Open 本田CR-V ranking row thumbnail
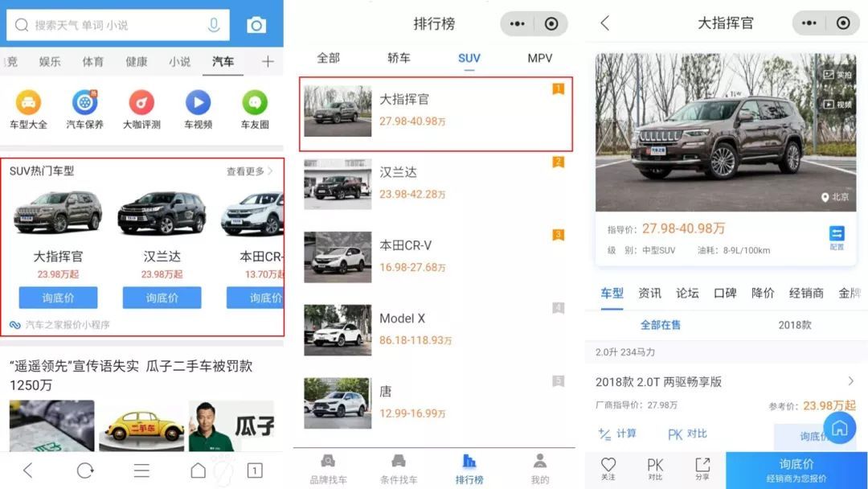Screen dimensions: 868x489 click(x=338, y=257)
